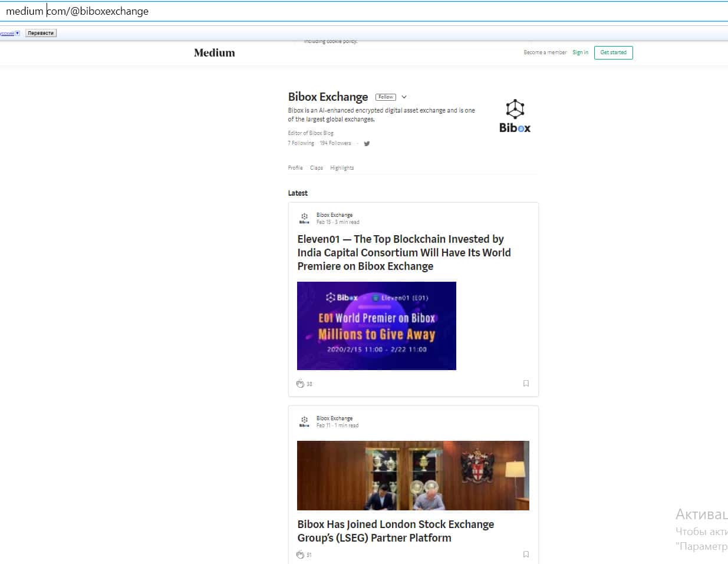The height and width of the screenshot is (564, 728).
Task: Bookmark the London Stock Exchange article
Action: click(x=526, y=555)
